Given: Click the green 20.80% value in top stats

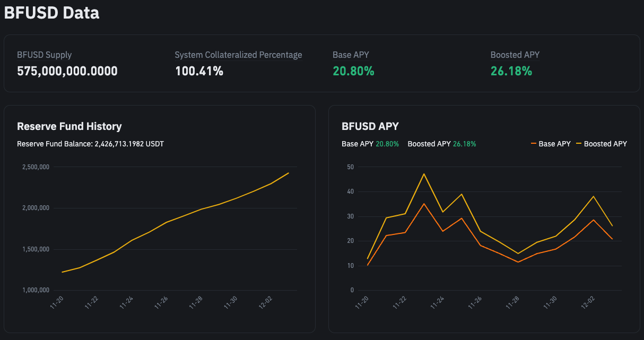Looking at the screenshot, I should coord(353,71).
